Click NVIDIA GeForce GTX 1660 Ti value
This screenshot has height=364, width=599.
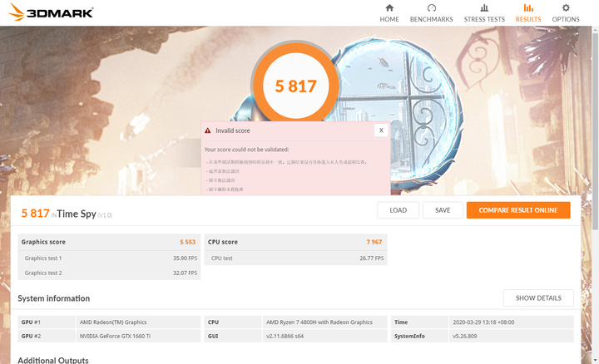[x=115, y=336]
